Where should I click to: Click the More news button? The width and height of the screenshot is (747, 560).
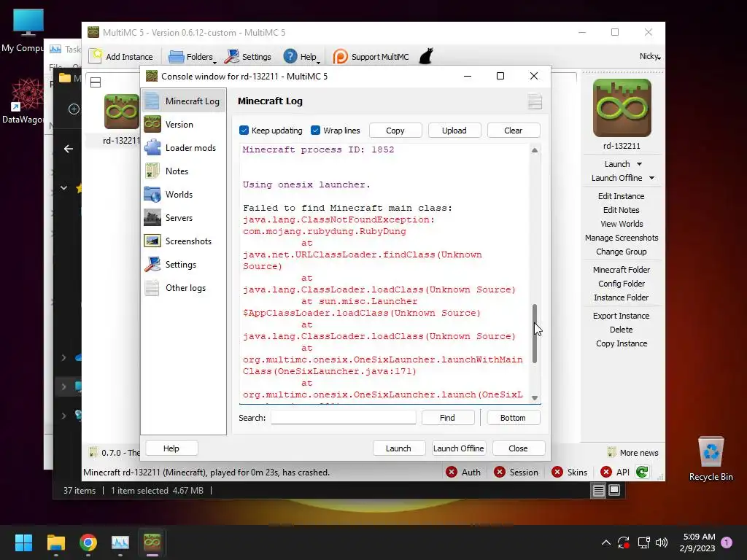point(633,452)
